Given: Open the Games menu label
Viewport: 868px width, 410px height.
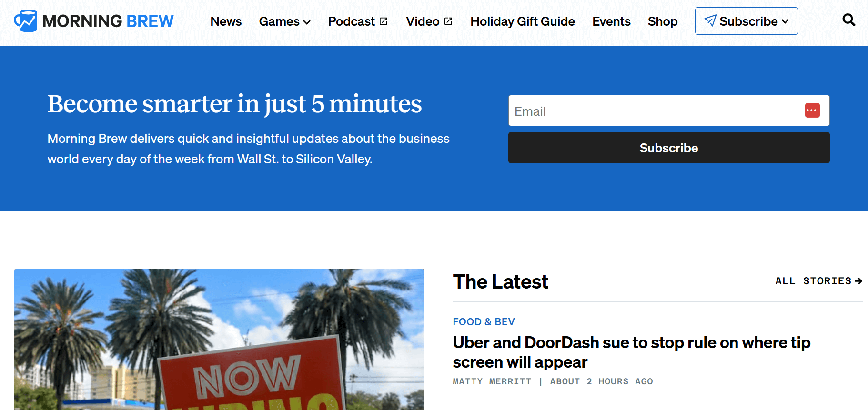Looking at the screenshot, I should pos(279,21).
